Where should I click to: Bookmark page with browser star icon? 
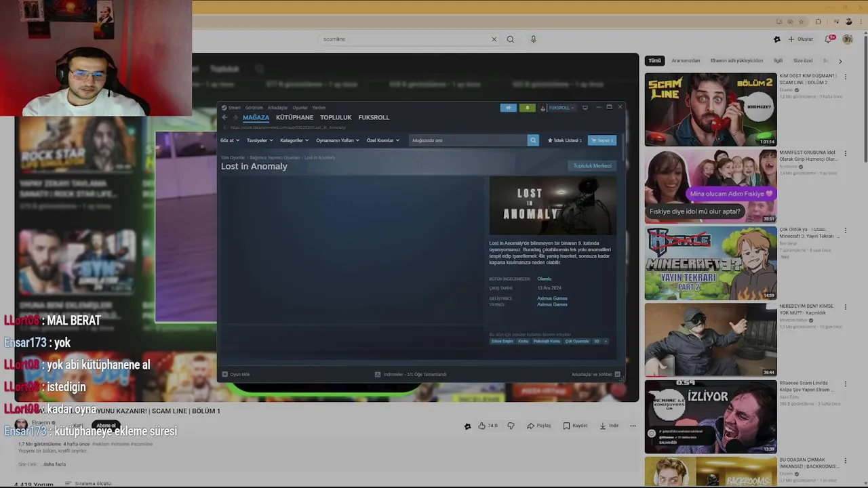(x=801, y=22)
